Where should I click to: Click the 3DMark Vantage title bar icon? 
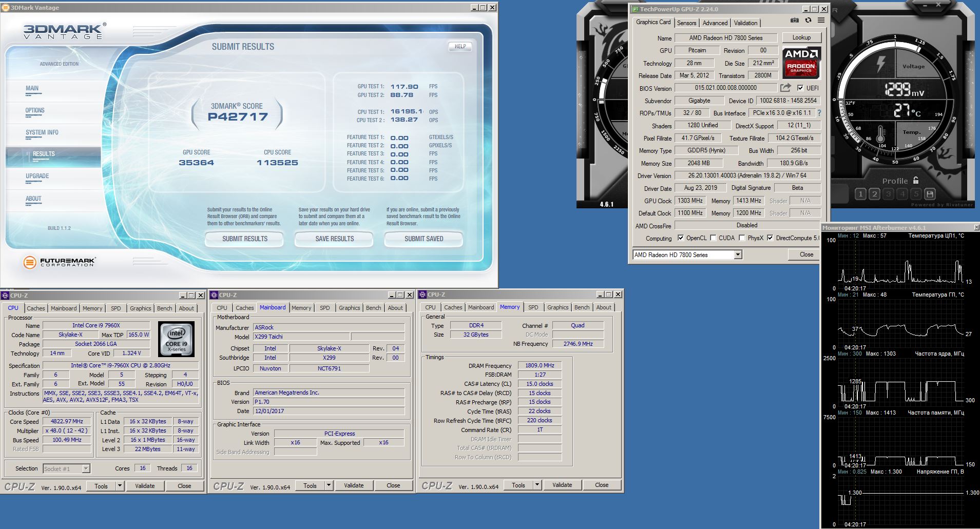[x=6, y=8]
